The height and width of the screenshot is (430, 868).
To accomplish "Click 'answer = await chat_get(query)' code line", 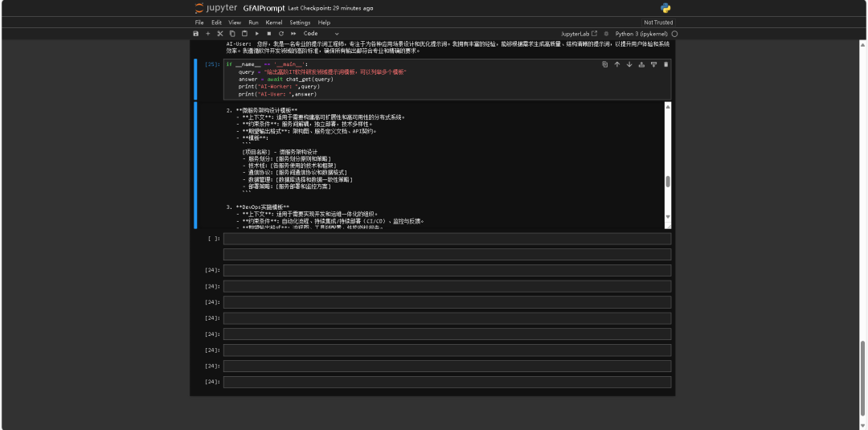I will (x=285, y=79).
